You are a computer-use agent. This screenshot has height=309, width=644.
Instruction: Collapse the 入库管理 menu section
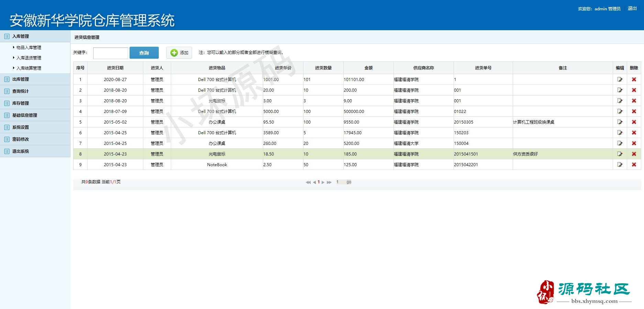[x=21, y=36]
